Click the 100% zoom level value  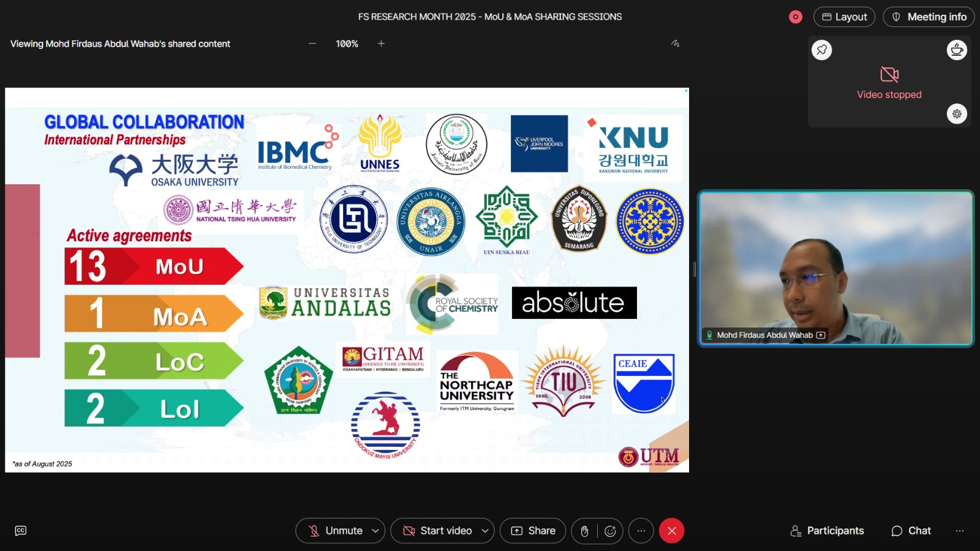click(347, 44)
